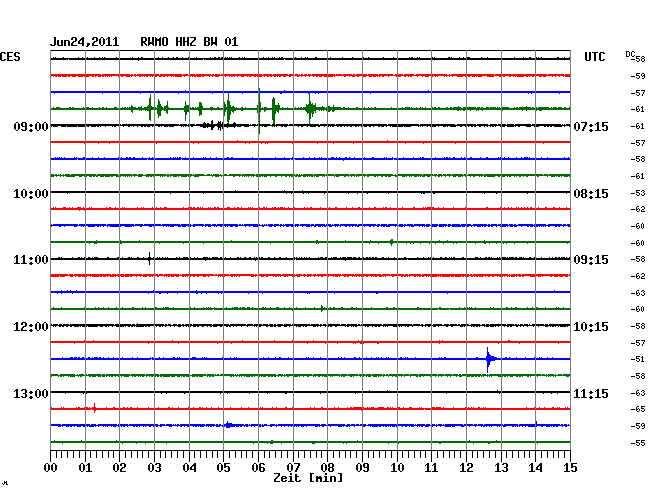This screenshot has width=650, height=494.
Task: Click minute label 09 on time axis
Action: click(362, 467)
